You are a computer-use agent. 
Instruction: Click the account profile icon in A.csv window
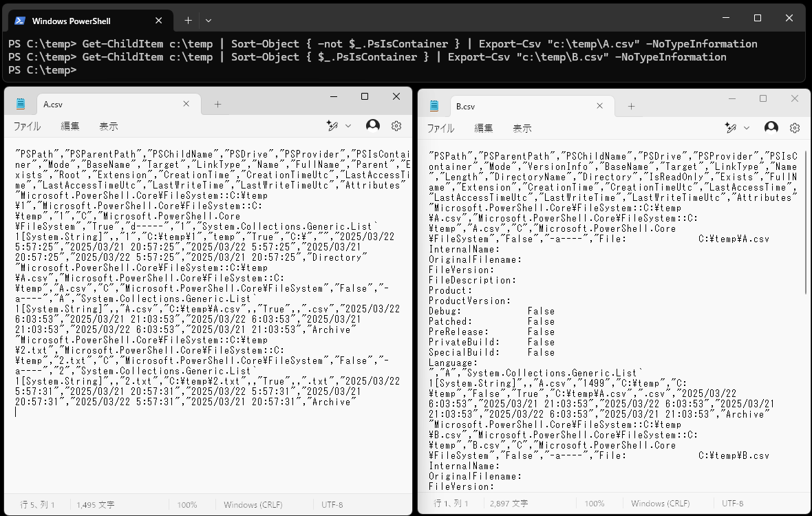click(x=372, y=126)
